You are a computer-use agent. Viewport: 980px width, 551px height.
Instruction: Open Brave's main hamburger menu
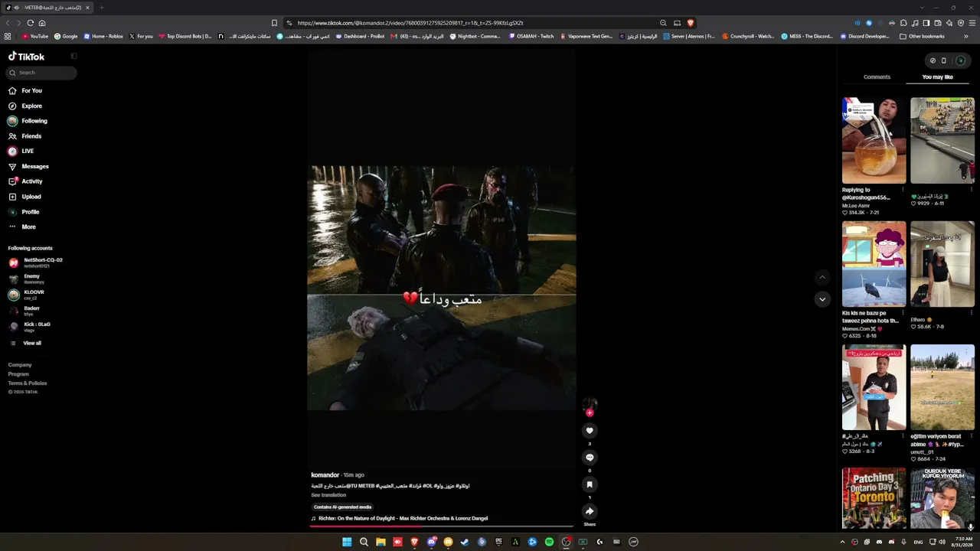pyautogui.click(x=972, y=23)
